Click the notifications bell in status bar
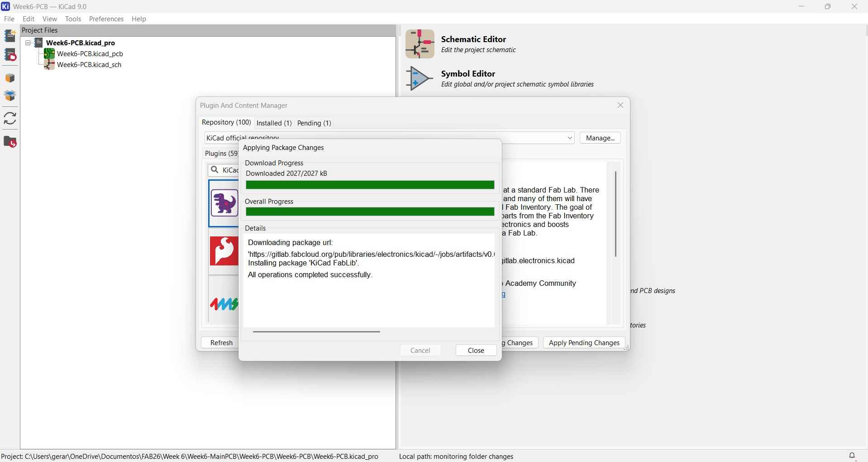 tap(852, 456)
